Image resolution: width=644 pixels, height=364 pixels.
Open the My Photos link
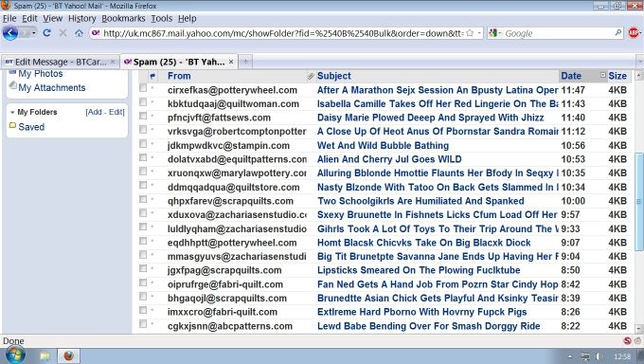[x=40, y=74]
